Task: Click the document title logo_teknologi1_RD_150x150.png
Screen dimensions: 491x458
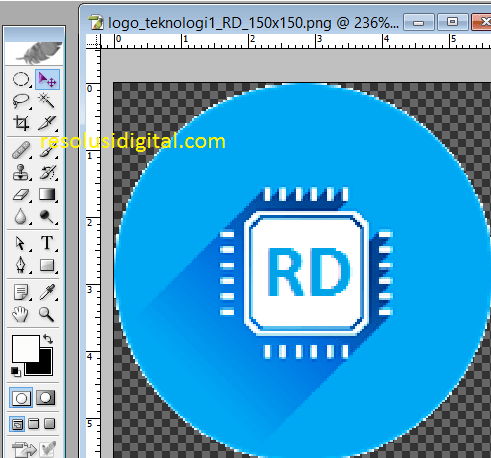Action: pyautogui.click(x=220, y=23)
